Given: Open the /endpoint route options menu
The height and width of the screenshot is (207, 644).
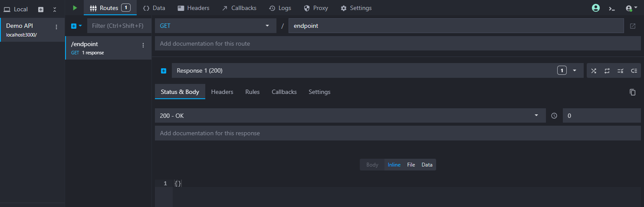Looking at the screenshot, I should pyautogui.click(x=143, y=45).
